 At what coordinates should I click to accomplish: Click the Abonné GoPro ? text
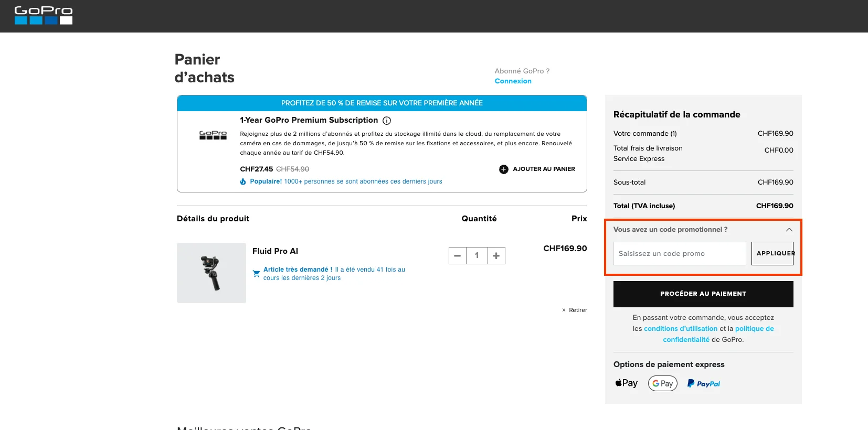click(522, 71)
